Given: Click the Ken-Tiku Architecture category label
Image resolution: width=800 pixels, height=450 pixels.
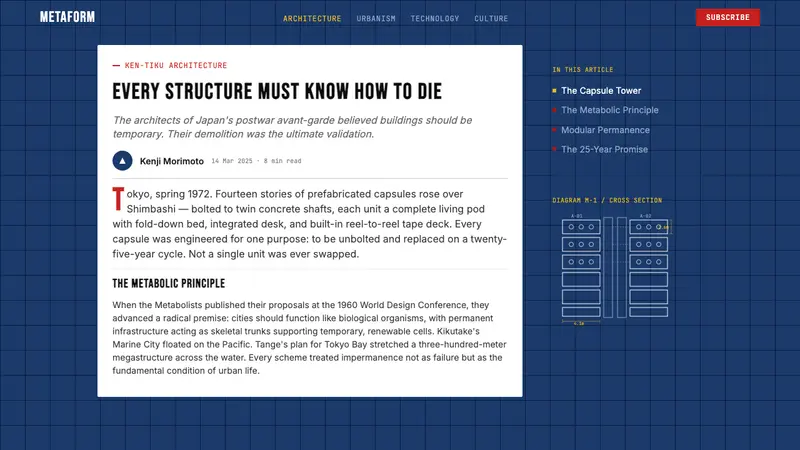Looking at the screenshot, I should (x=176, y=66).
